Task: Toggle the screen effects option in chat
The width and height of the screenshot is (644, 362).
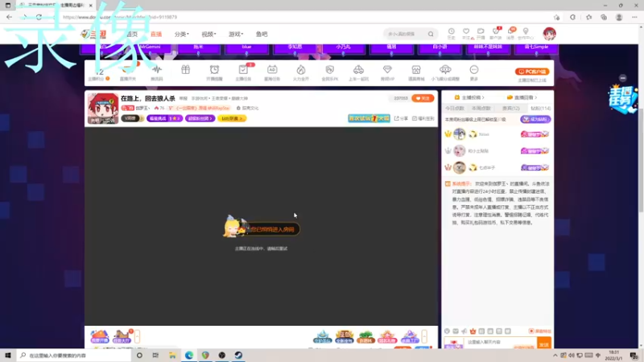Action: pyautogui.click(x=539, y=331)
